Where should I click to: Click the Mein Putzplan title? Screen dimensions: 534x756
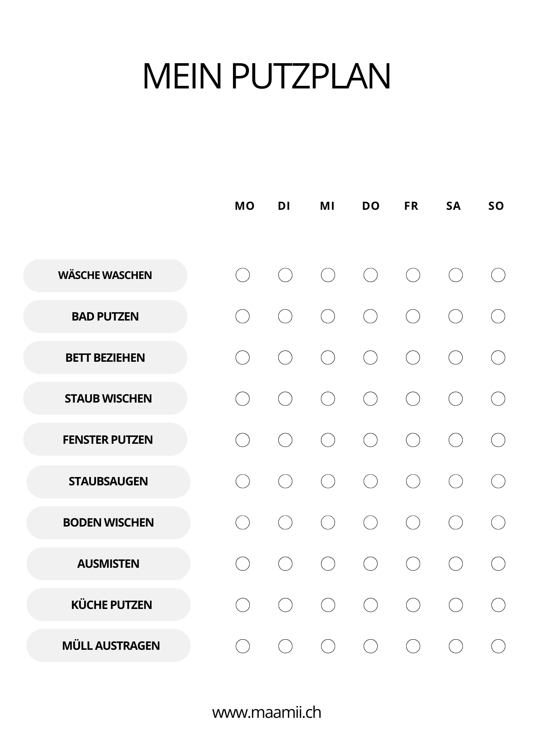[x=267, y=76]
